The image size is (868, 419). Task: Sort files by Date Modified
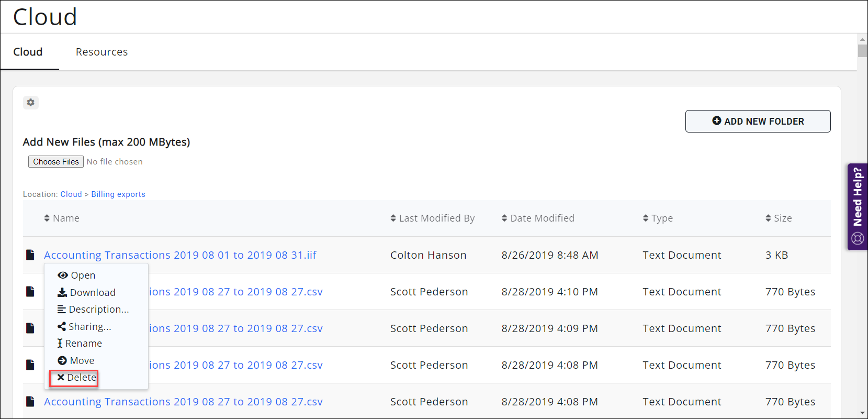pos(538,218)
